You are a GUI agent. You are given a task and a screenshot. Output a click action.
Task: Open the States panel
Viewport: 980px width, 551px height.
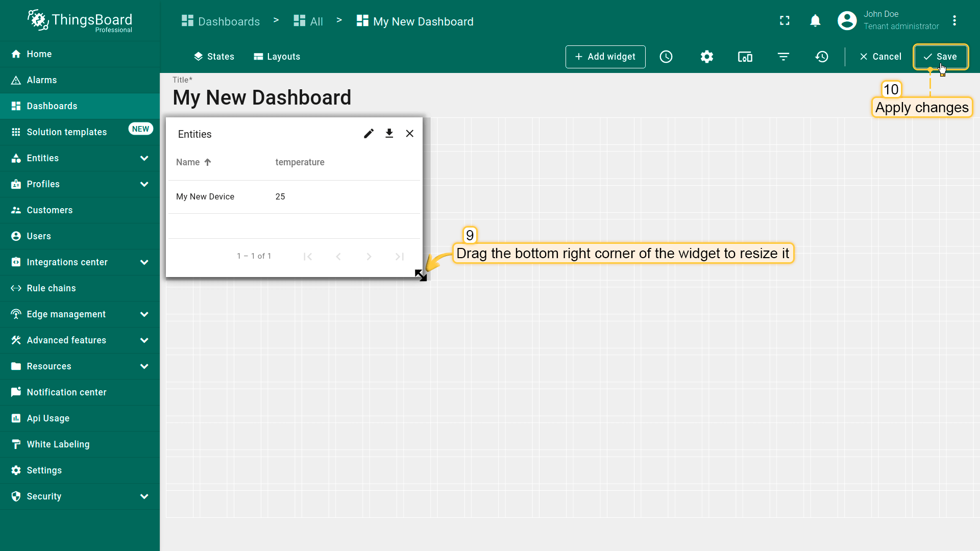click(214, 57)
